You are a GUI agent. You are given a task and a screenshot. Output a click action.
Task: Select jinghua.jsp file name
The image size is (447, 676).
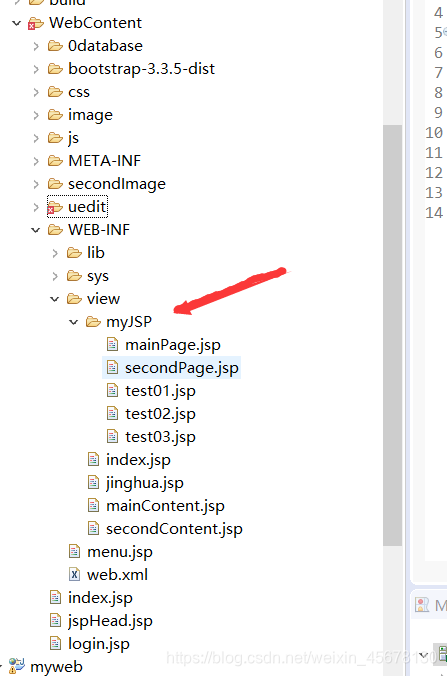click(x=145, y=483)
